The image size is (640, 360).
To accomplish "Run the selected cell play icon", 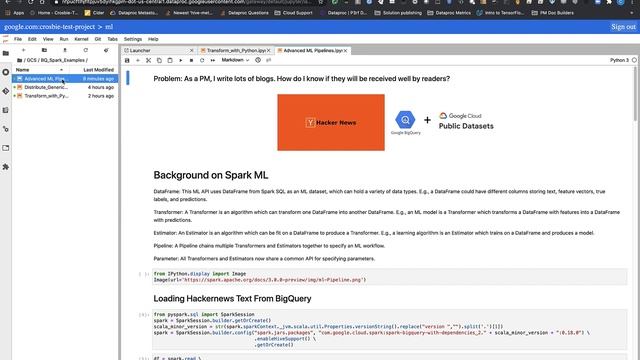I will click(x=181, y=60).
